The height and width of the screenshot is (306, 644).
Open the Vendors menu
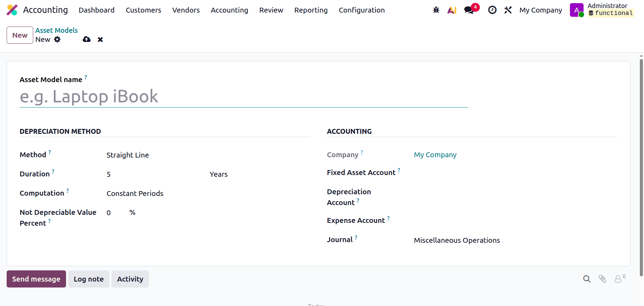point(186,10)
